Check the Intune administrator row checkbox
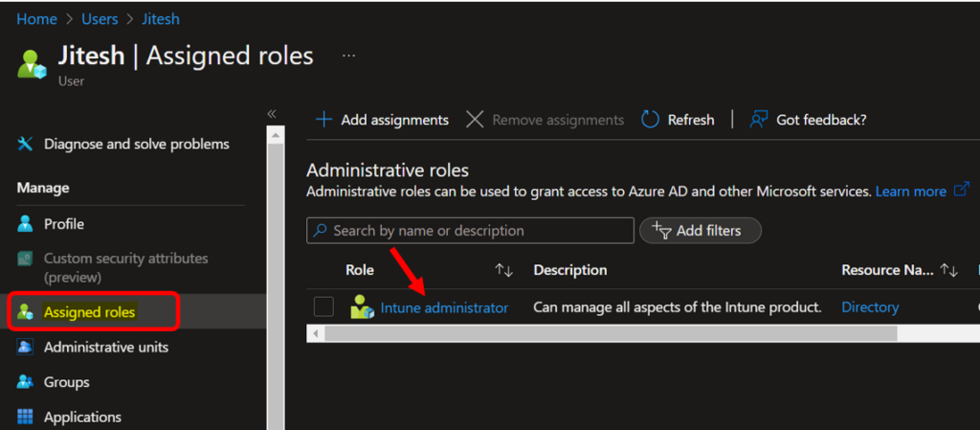This screenshot has height=430, width=980. click(x=323, y=306)
